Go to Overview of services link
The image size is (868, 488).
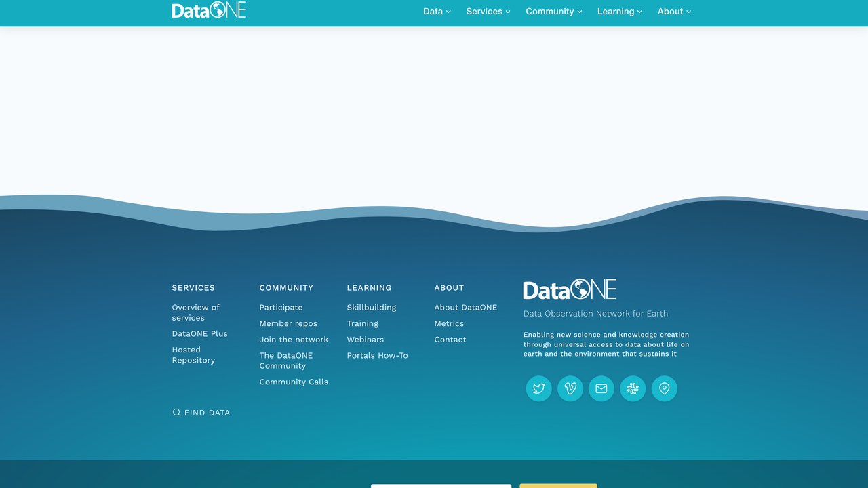coord(196,312)
